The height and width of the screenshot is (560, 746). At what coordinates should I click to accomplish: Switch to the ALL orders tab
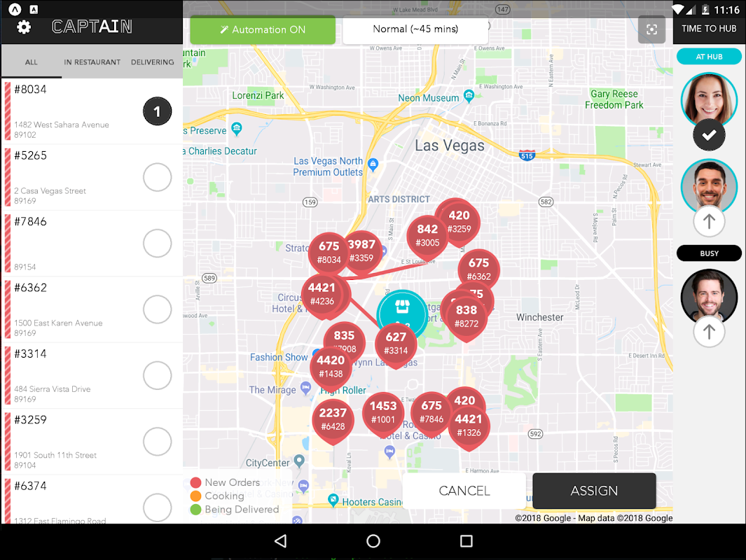(32, 62)
